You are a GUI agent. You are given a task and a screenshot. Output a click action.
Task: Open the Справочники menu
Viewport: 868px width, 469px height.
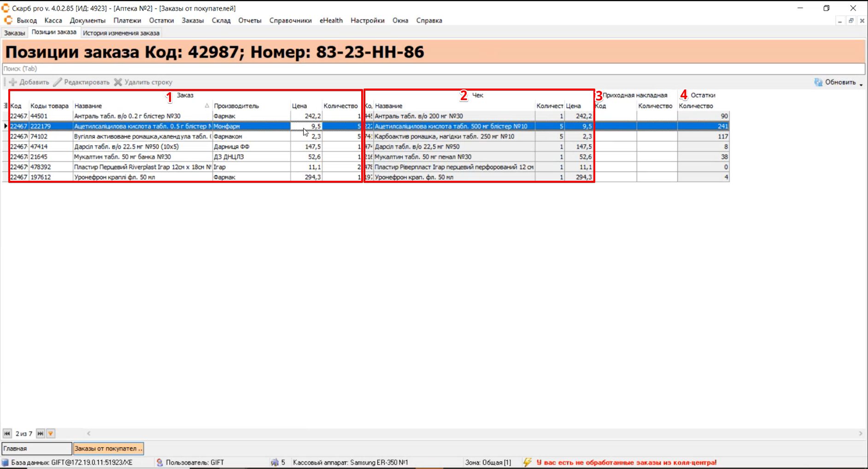point(290,20)
